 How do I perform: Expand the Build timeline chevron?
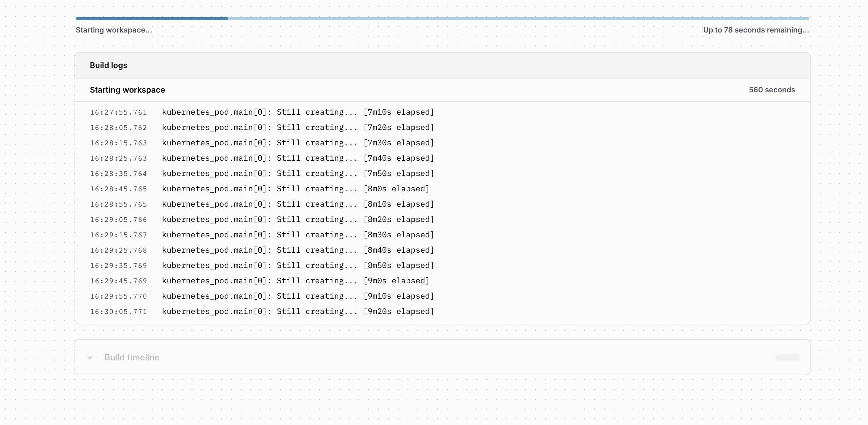click(x=90, y=358)
